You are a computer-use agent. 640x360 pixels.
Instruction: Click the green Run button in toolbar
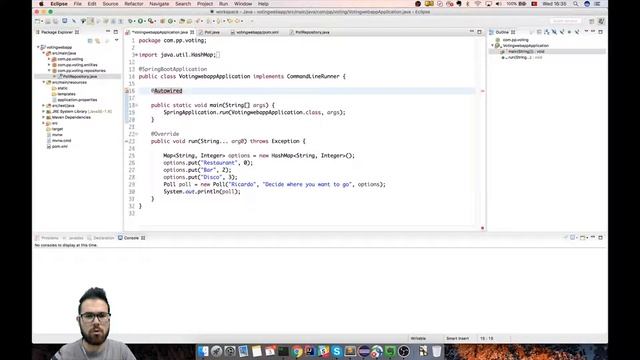[140, 21]
